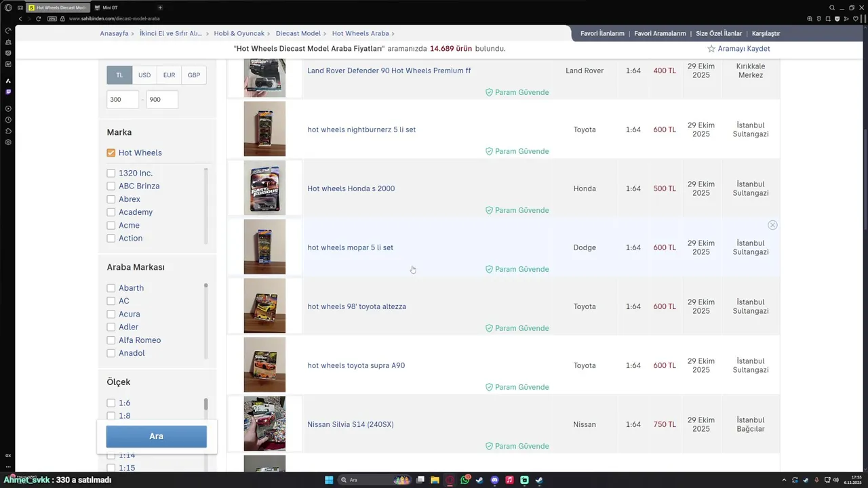Enable the Abrex brand filter
This screenshot has width=868, height=488.
[x=111, y=199]
